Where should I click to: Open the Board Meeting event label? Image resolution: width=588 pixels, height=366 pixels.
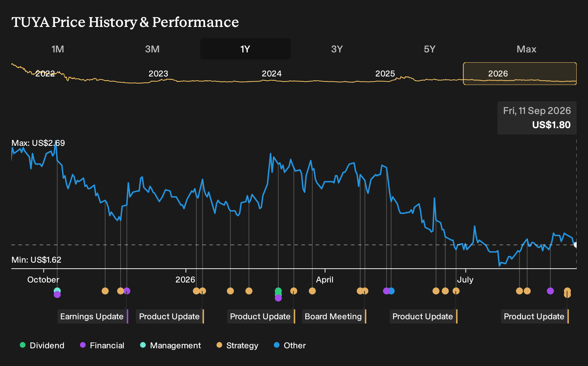[x=334, y=316]
